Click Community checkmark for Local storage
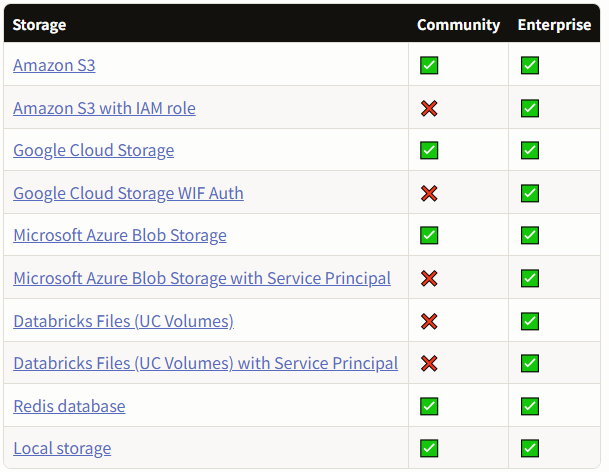The width and height of the screenshot is (609, 472). click(x=429, y=448)
